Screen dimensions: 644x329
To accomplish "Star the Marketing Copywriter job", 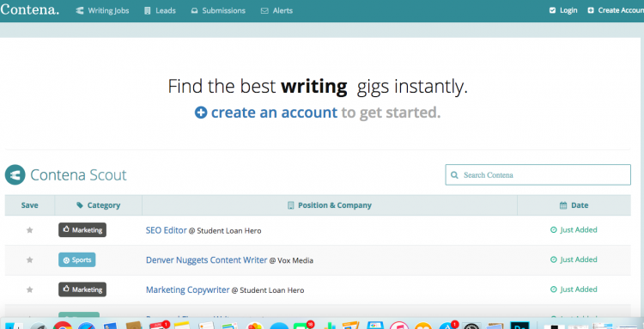I will [x=29, y=290].
